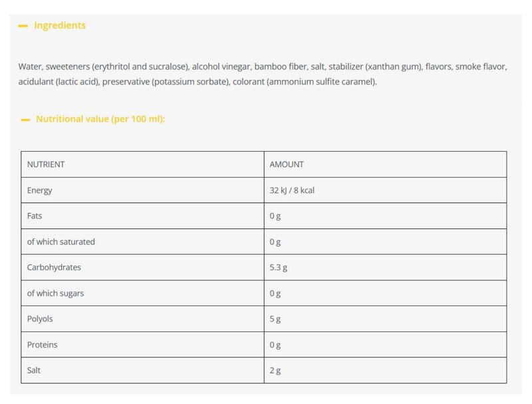Click the minus icon beside Nutritional value

tap(25, 120)
